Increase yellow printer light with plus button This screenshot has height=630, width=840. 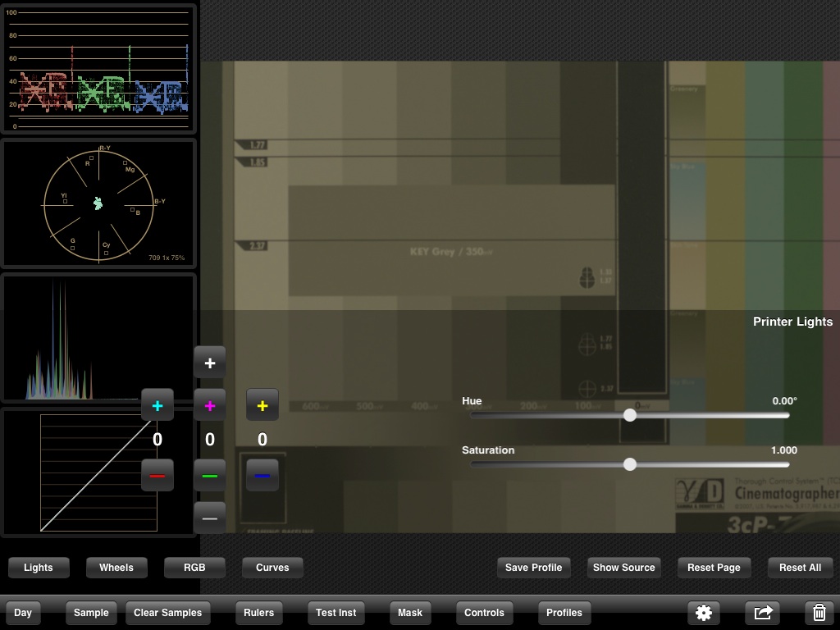tap(262, 405)
